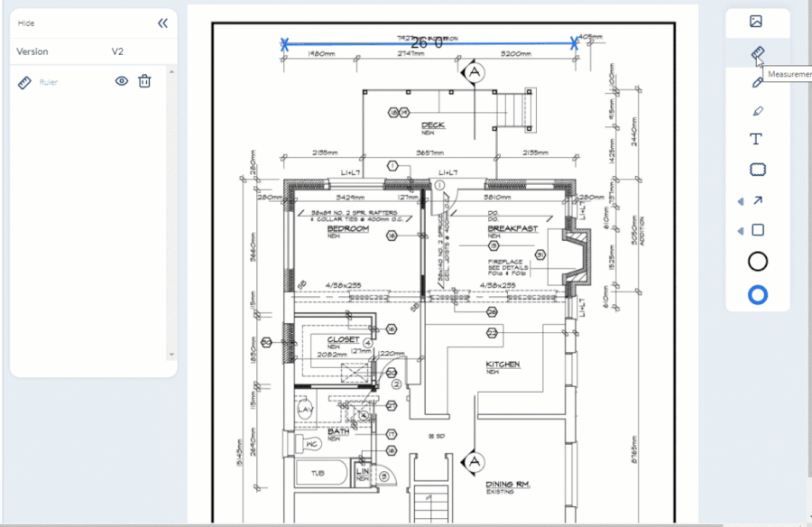Image resolution: width=812 pixels, height=527 pixels.
Task: Click the BATH label on floor plan
Action: [x=338, y=431]
